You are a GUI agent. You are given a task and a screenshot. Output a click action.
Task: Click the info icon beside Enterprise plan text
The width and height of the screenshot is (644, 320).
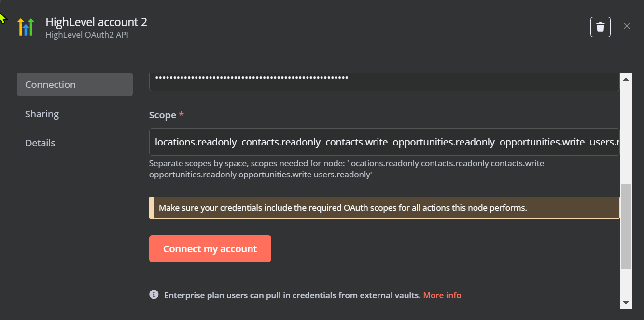(x=154, y=294)
